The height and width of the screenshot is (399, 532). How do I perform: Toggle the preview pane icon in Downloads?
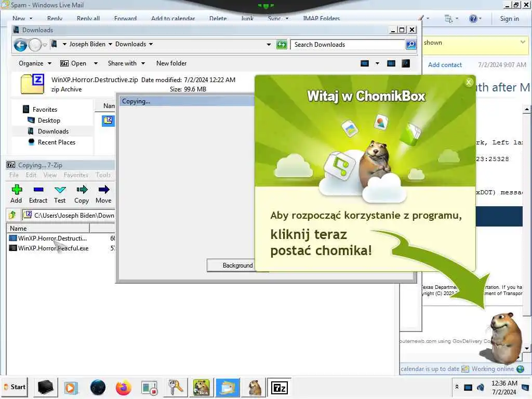point(391,63)
